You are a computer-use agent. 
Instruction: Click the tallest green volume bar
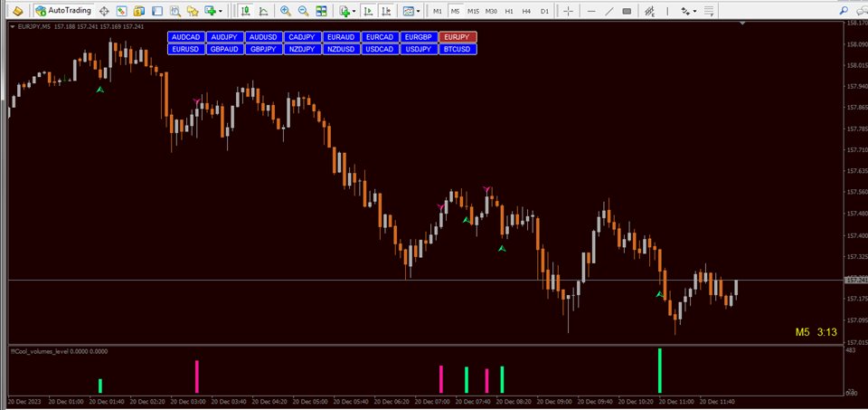coord(660,371)
